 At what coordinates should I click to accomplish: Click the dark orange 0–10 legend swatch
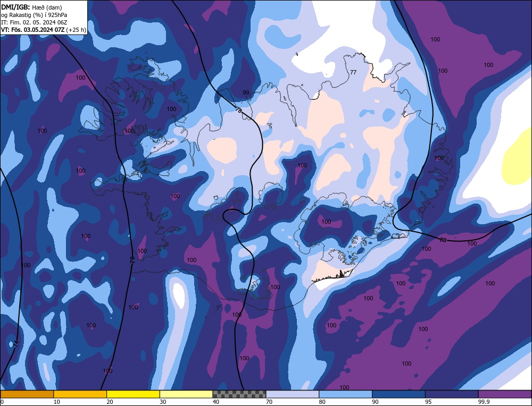coord(27,394)
